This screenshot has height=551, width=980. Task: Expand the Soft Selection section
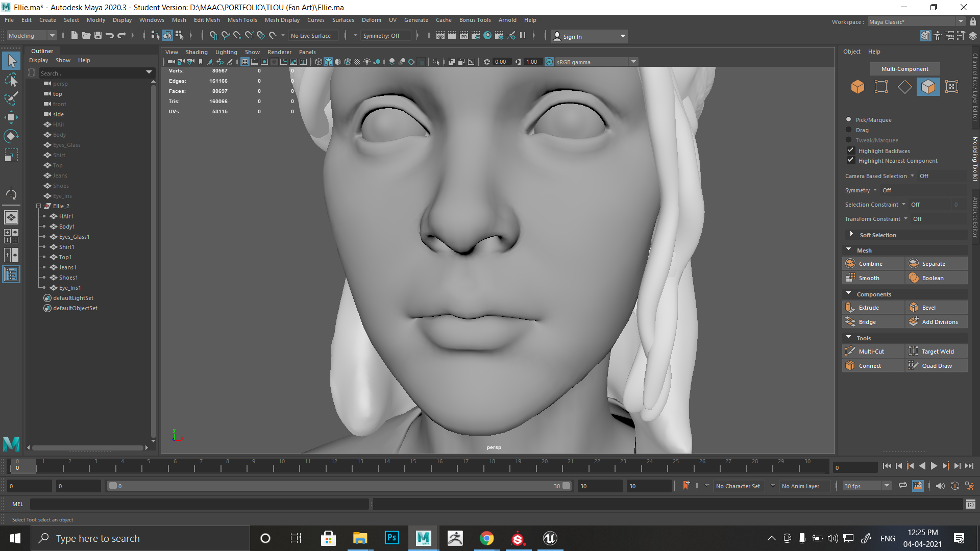(851, 235)
